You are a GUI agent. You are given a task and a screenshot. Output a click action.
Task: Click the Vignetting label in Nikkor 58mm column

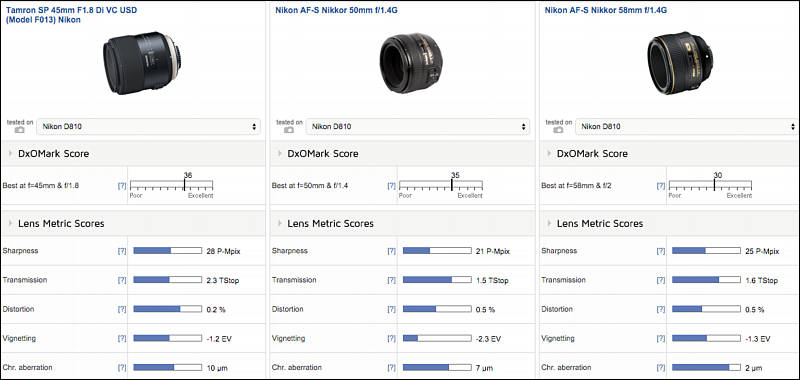(558, 338)
